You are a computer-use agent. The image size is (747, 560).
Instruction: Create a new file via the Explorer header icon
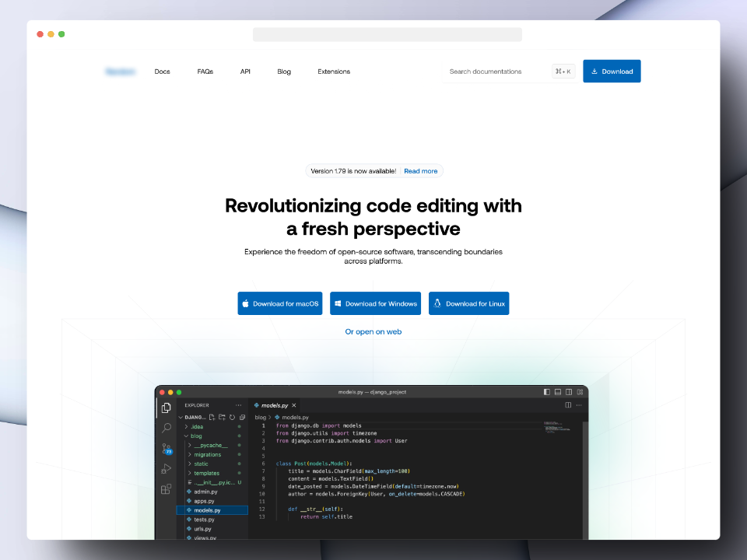point(211,417)
